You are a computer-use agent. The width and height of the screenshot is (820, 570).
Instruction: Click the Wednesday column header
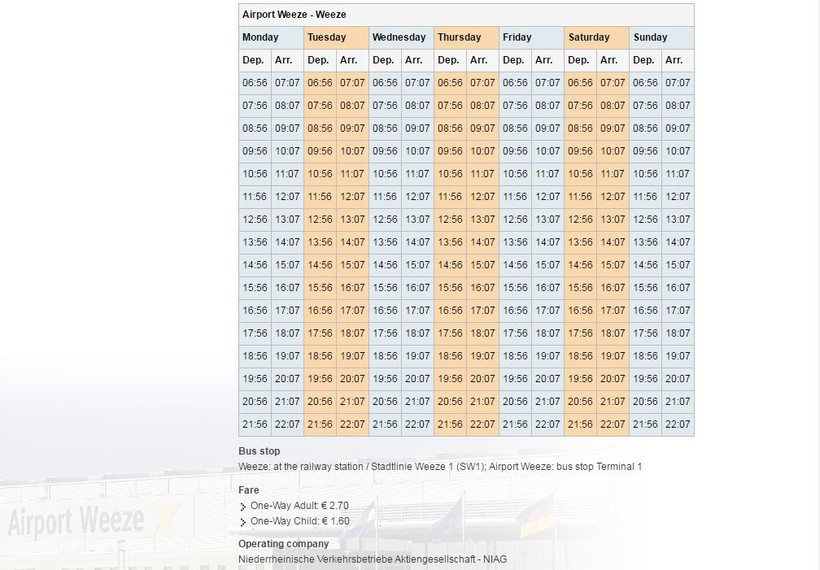(399, 37)
